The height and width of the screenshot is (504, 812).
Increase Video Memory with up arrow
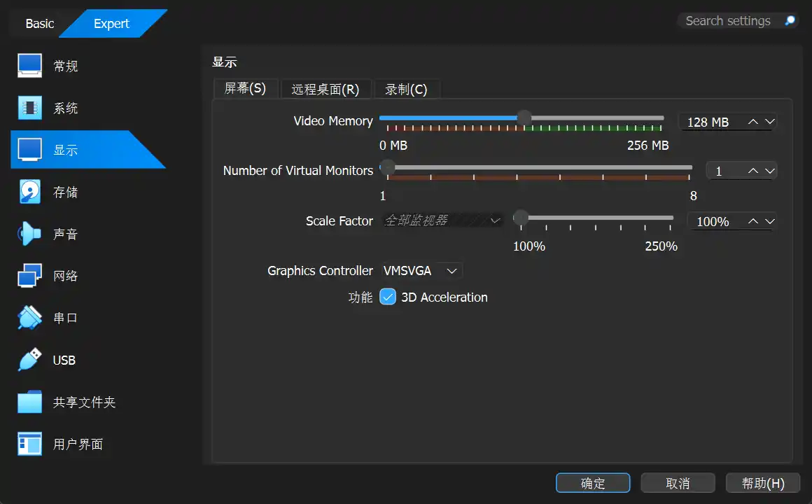click(x=753, y=122)
